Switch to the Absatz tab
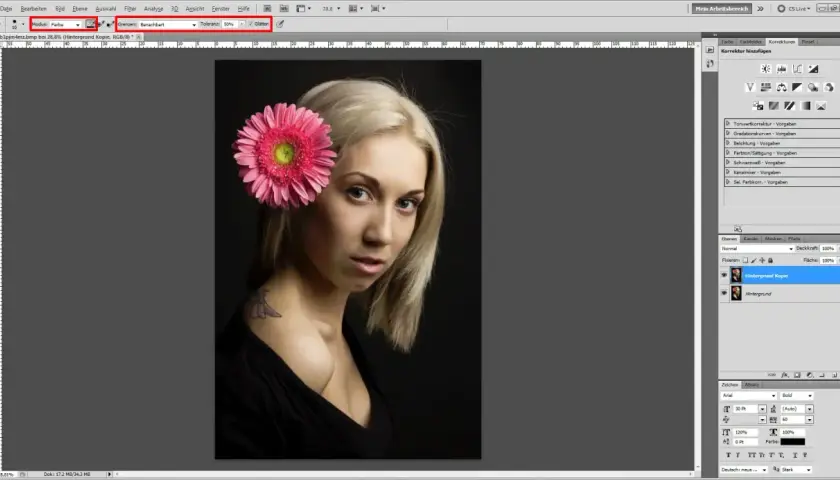840x480 pixels. (752, 385)
